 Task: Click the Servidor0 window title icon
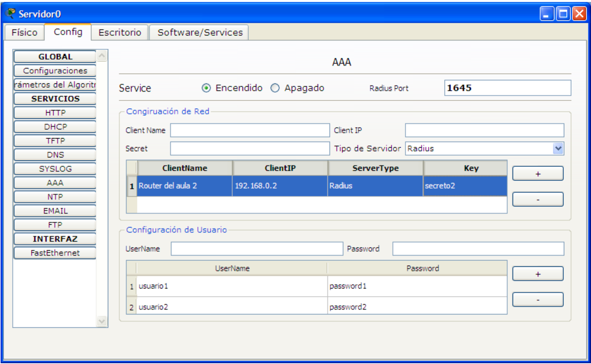10,14
